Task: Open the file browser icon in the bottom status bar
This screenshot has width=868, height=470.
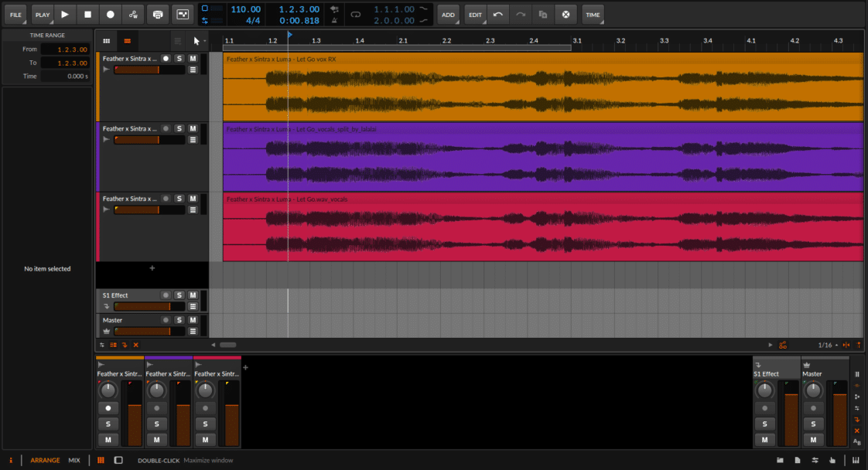Action: pyautogui.click(x=781, y=460)
